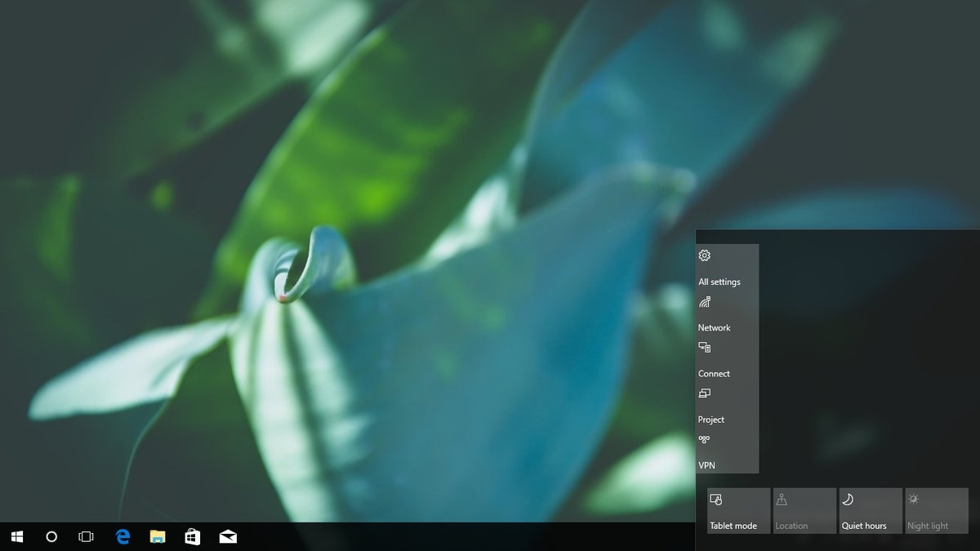Open the Windows Start menu

[x=16, y=536]
